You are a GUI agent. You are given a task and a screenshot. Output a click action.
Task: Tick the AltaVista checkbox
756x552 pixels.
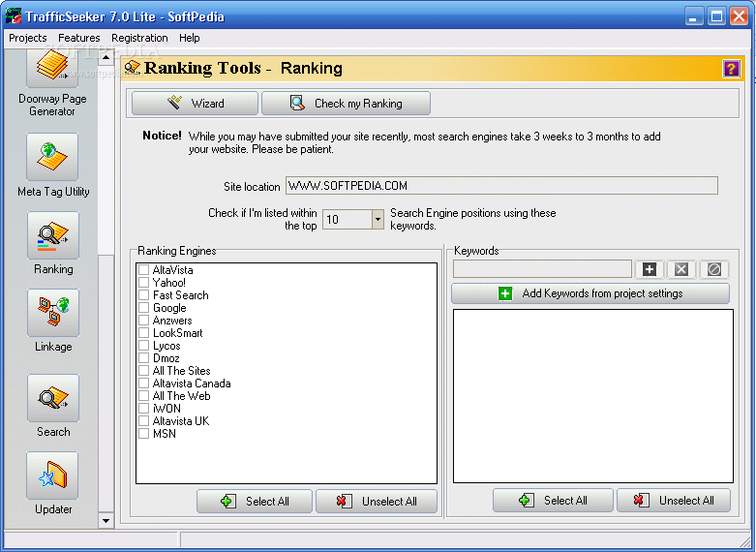pos(143,269)
